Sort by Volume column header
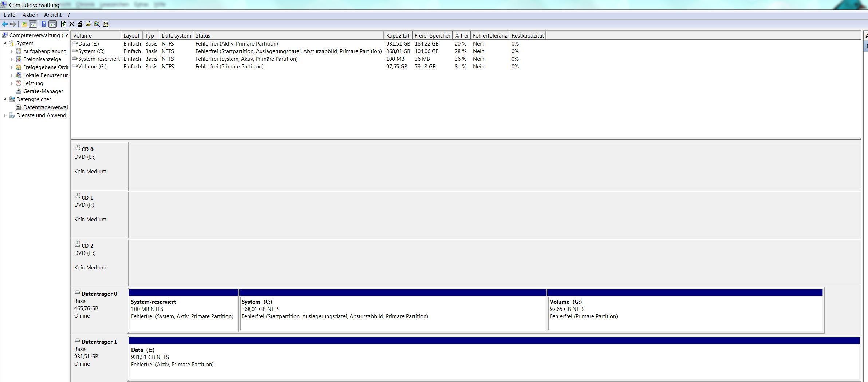 click(x=96, y=35)
